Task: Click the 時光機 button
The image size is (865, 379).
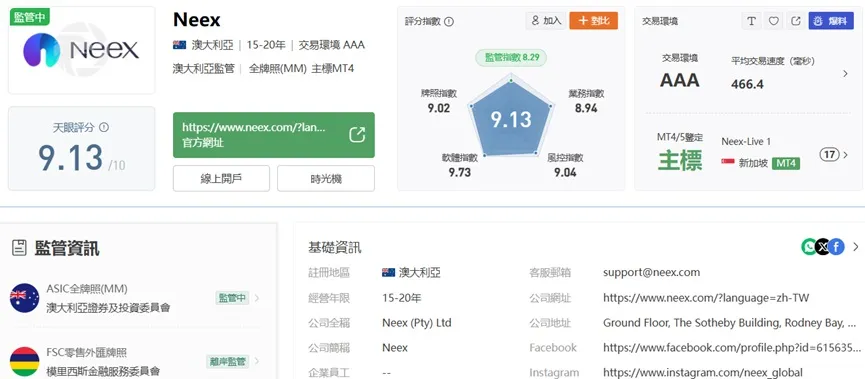Action: [x=326, y=178]
